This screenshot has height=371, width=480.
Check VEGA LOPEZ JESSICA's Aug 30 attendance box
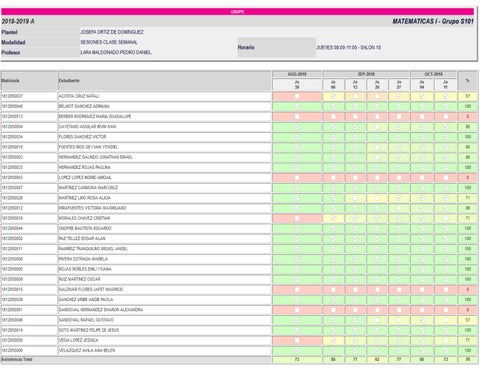pos(297,340)
